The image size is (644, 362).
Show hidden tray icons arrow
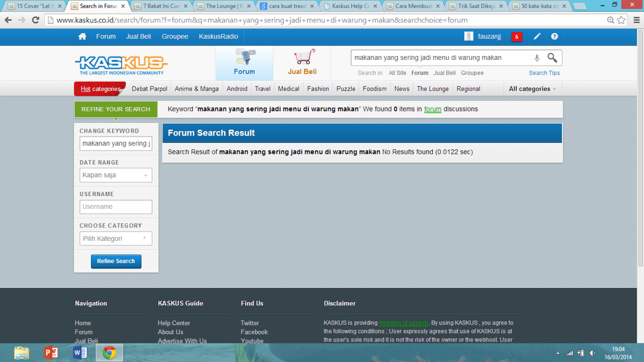(557, 353)
